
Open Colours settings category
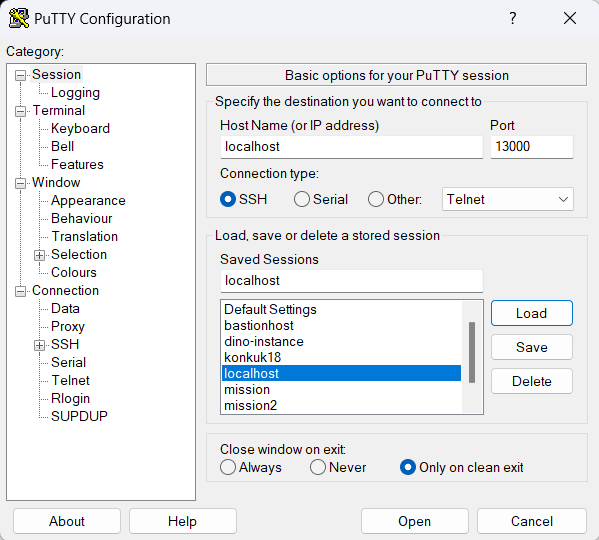pyautogui.click(x=74, y=272)
